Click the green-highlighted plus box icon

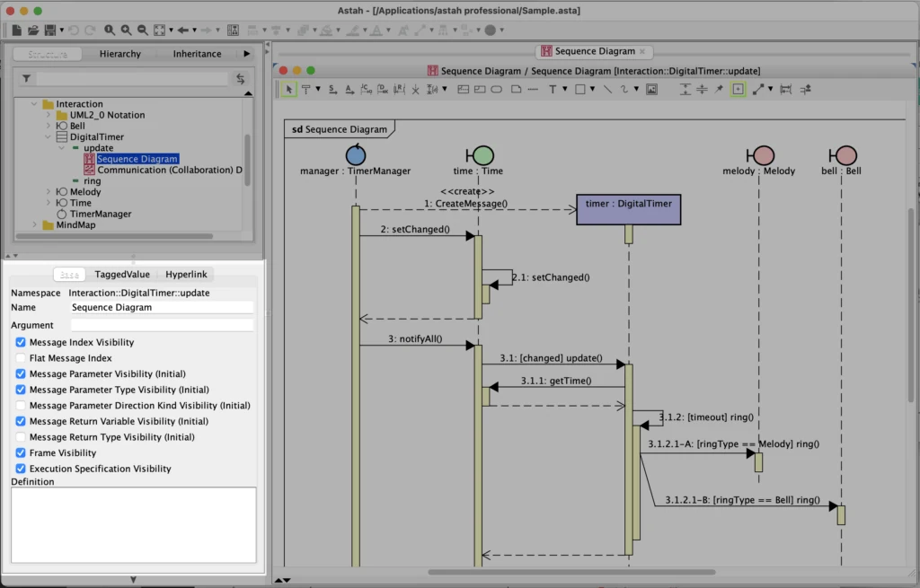coord(739,89)
